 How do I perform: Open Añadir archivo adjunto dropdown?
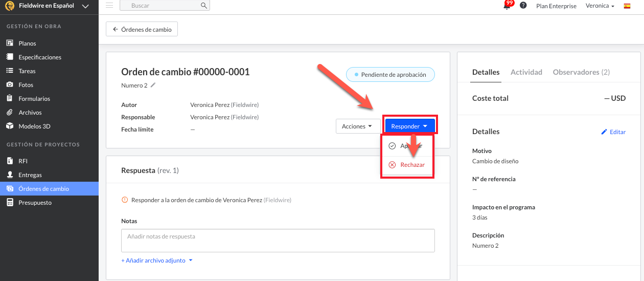pos(157,261)
